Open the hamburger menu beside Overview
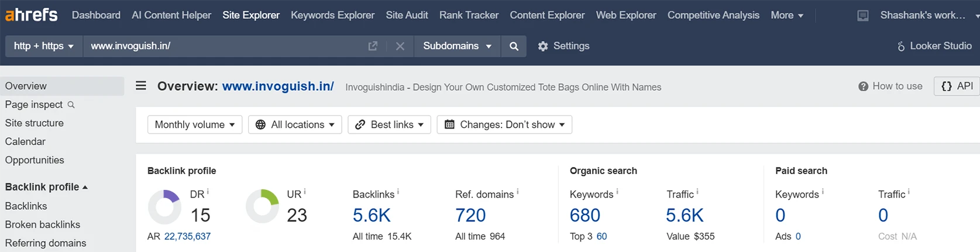The width and height of the screenshot is (980, 252). tap(141, 86)
